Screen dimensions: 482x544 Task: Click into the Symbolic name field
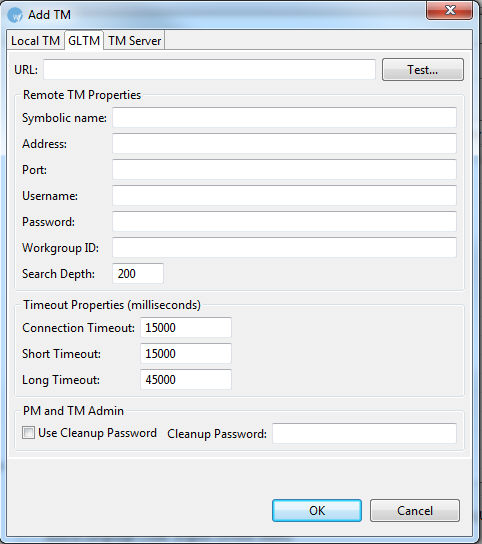coord(284,118)
